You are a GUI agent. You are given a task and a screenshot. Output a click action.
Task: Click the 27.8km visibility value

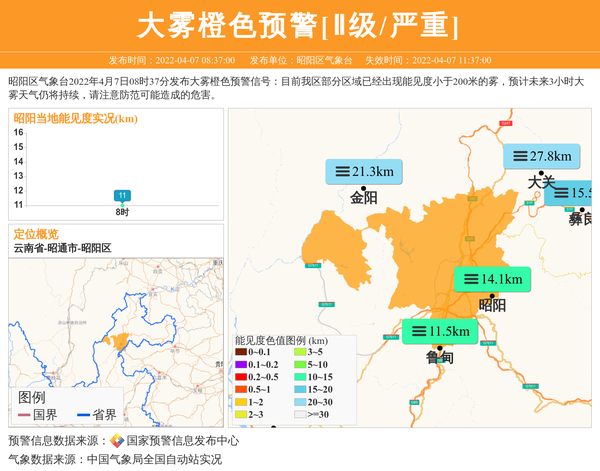(551, 156)
